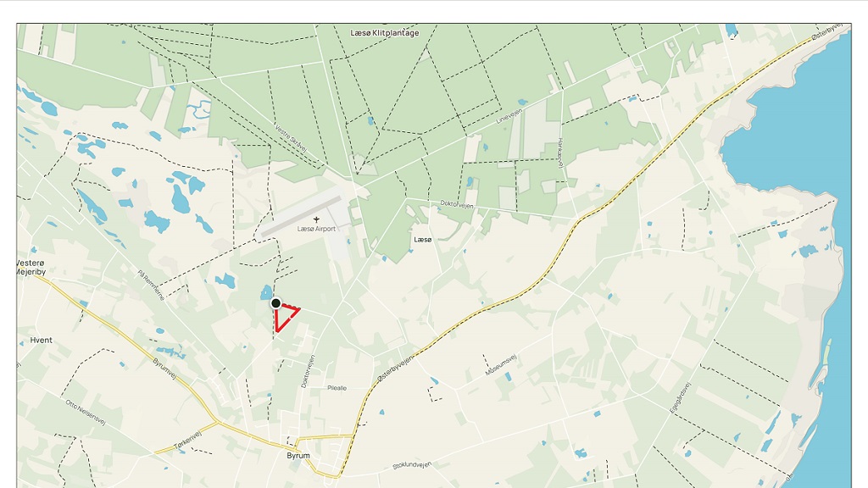Select the Læsø Klitplantage label

[385, 33]
